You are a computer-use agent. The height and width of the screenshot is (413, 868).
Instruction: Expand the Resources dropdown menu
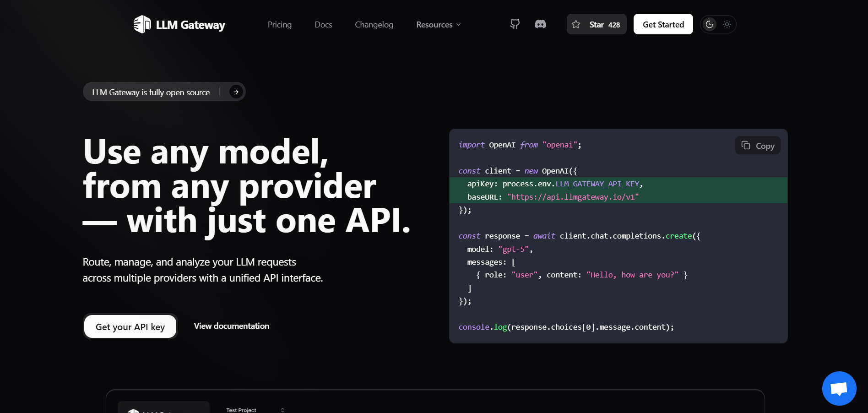point(439,25)
